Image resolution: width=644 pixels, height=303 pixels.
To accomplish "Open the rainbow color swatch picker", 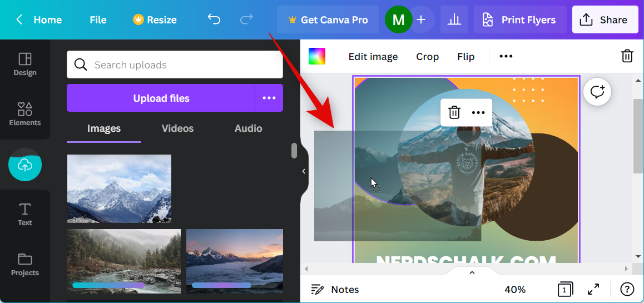I will click(x=317, y=56).
